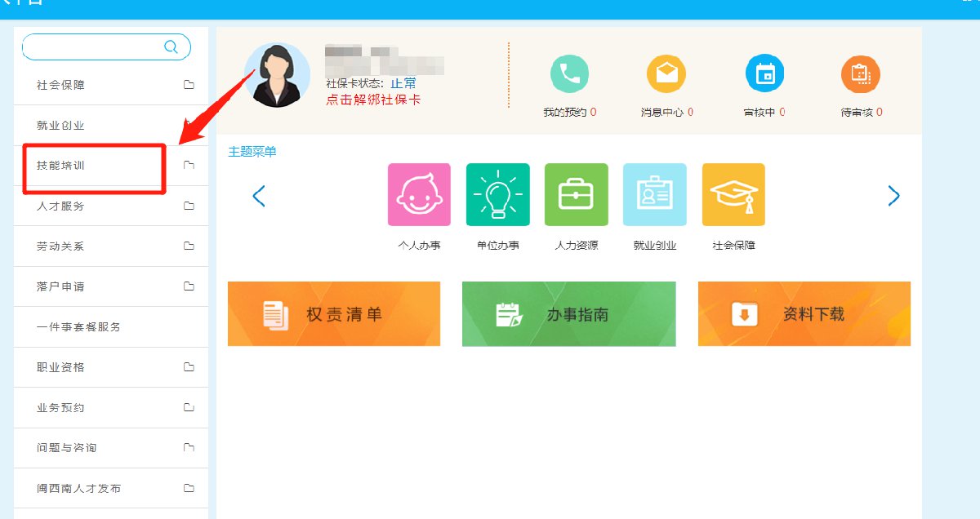Click the 个人办事 text label
980x519 pixels.
pos(419,246)
